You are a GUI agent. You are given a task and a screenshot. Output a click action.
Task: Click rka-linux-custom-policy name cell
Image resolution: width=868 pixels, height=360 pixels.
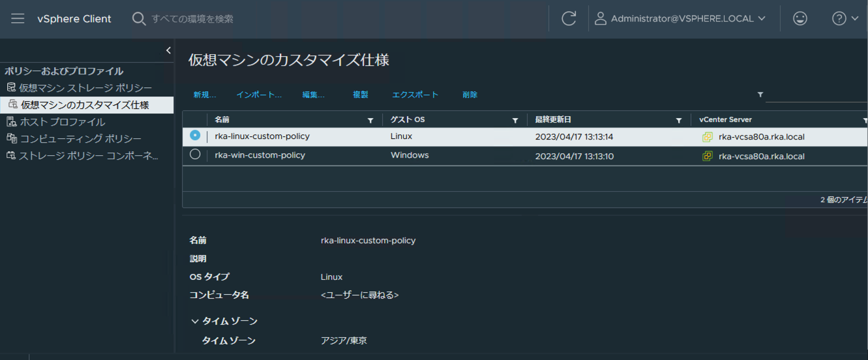[x=262, y=136]
